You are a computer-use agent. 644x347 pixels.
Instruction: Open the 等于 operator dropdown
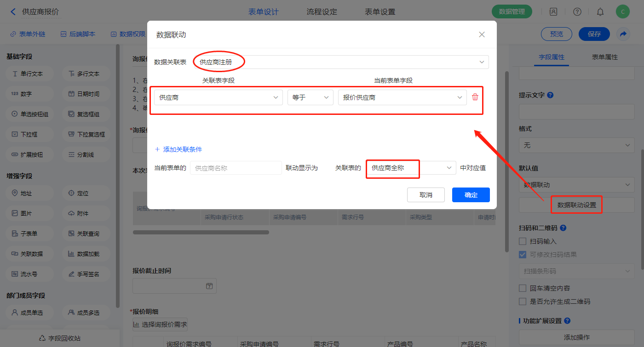coord(310,97)
